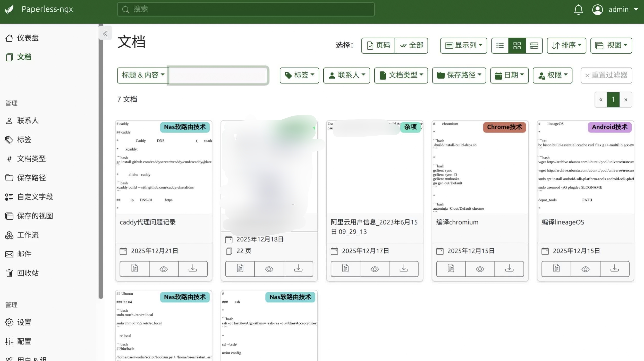Download the caddy代理问题记录 document
644x361 pixels.
click(x=193, y=269)
